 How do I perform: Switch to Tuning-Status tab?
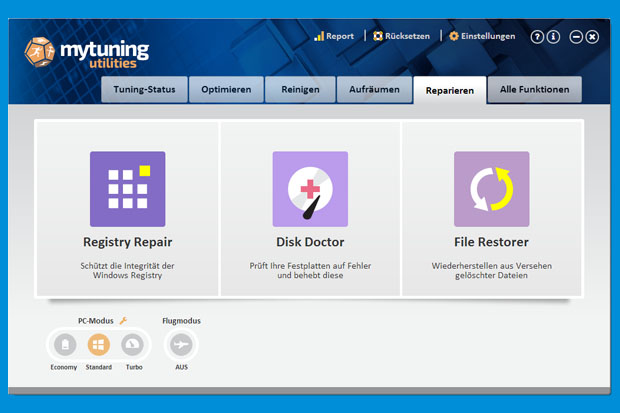coord(144,89)
